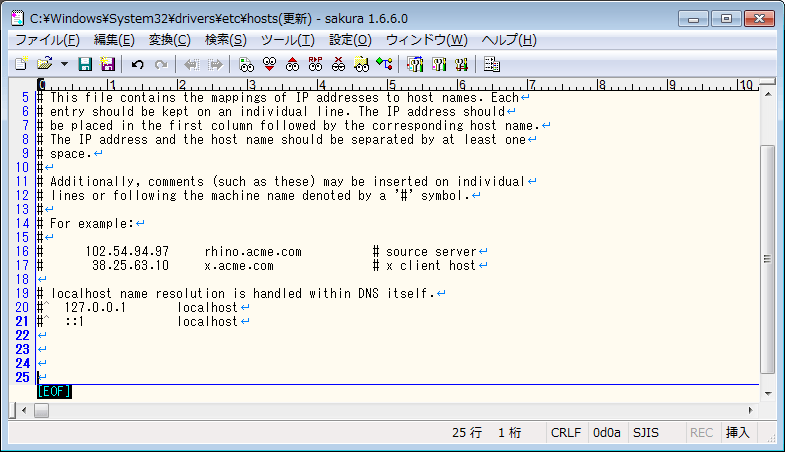Image resolution: width=785 pixels, height=452 pixels.
Task: Click the last toolbar list-style icon
Action: [x=492, y=64]
